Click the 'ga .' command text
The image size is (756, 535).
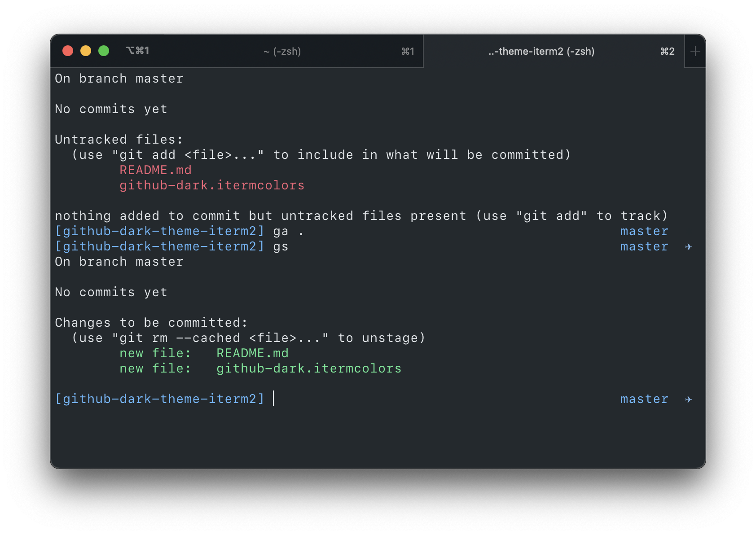(x=289, y=232)
